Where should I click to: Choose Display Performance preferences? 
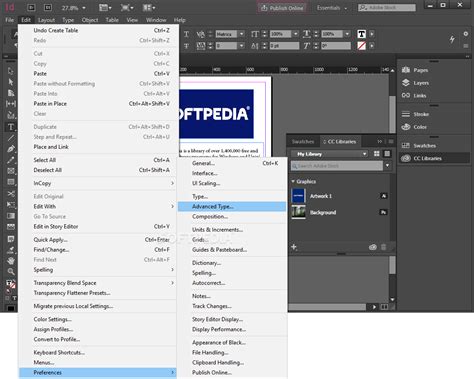(232, 329)
